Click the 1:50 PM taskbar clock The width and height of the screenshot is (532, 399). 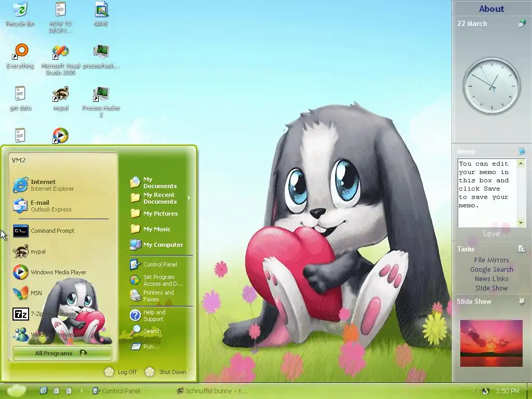coord(508,391)
